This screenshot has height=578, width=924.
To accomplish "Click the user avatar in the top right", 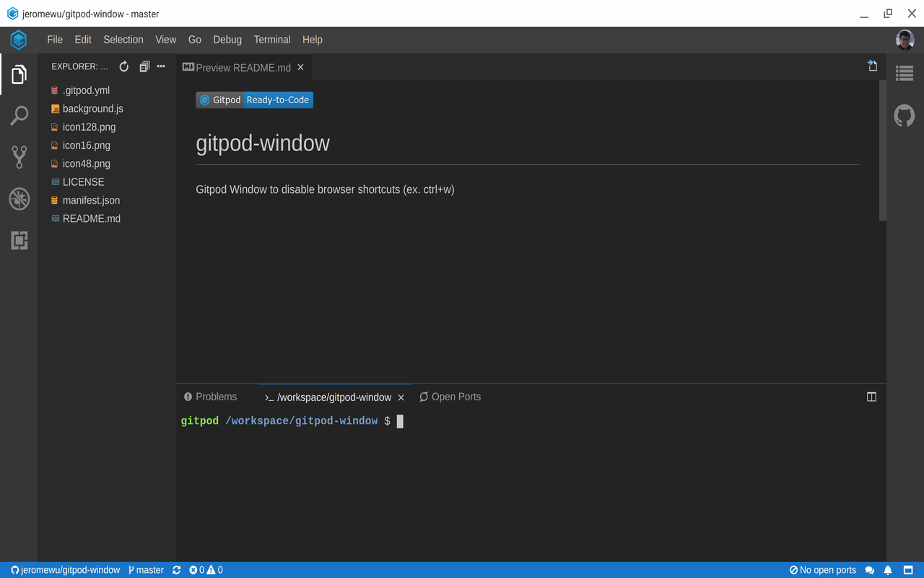I will 905,40.
